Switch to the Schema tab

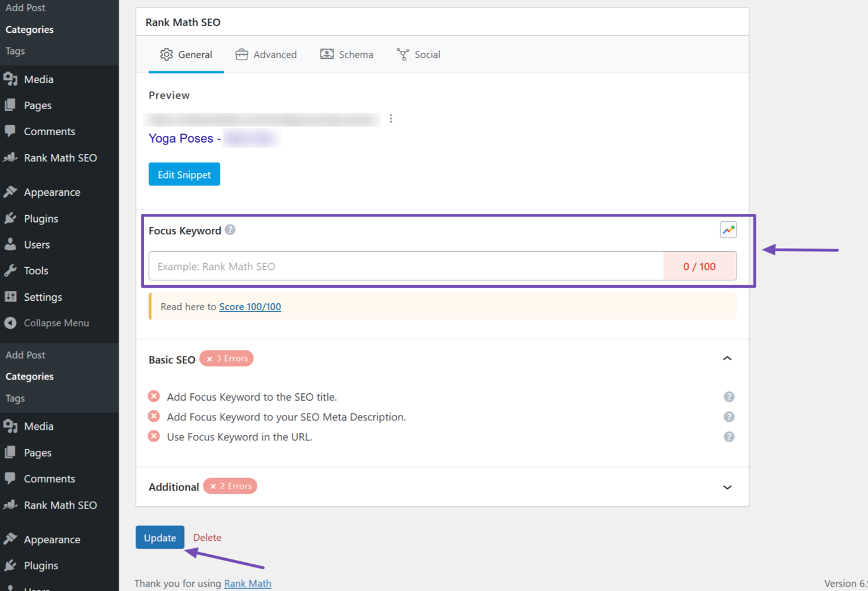click(x=347, y=55)
